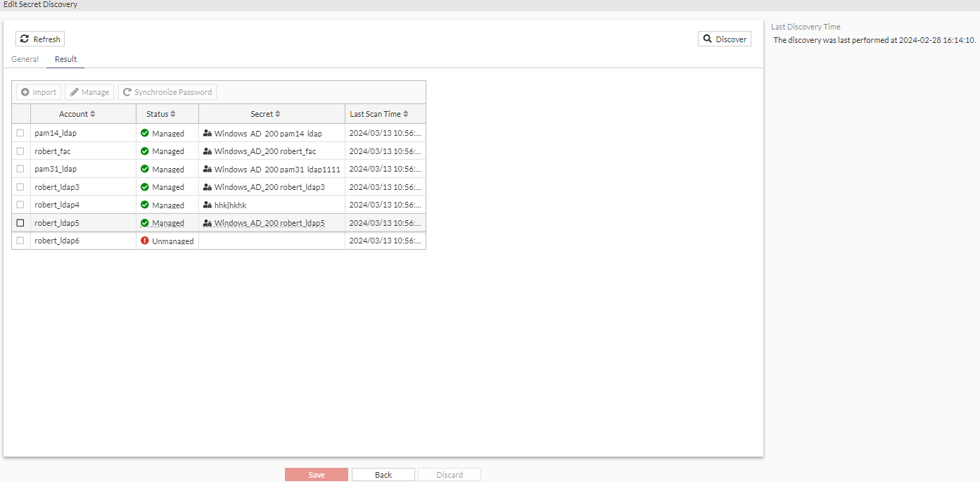Check the robert_ldap3 row checkbox
The width and height of the screenshot is (980, 484).
point(20,187)
